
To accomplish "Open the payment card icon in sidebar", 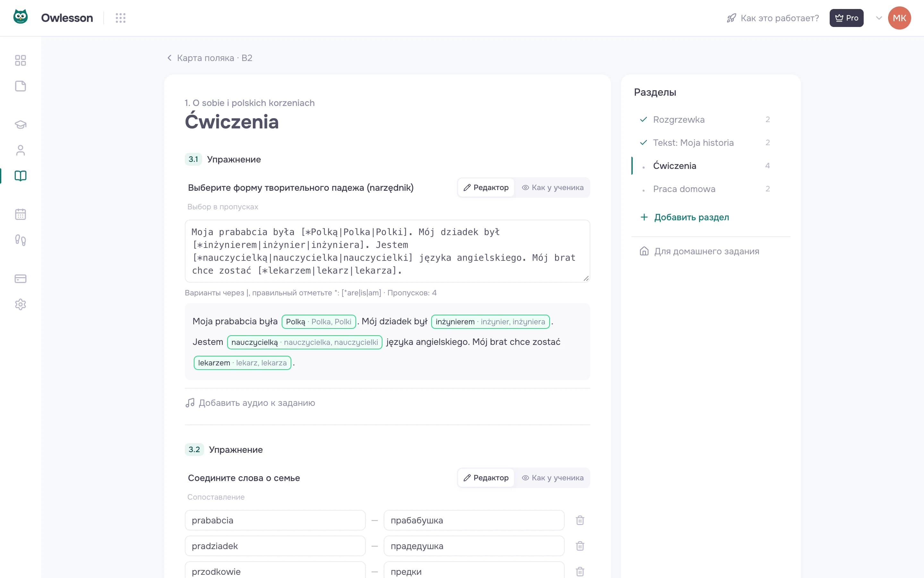I will 21,279.
